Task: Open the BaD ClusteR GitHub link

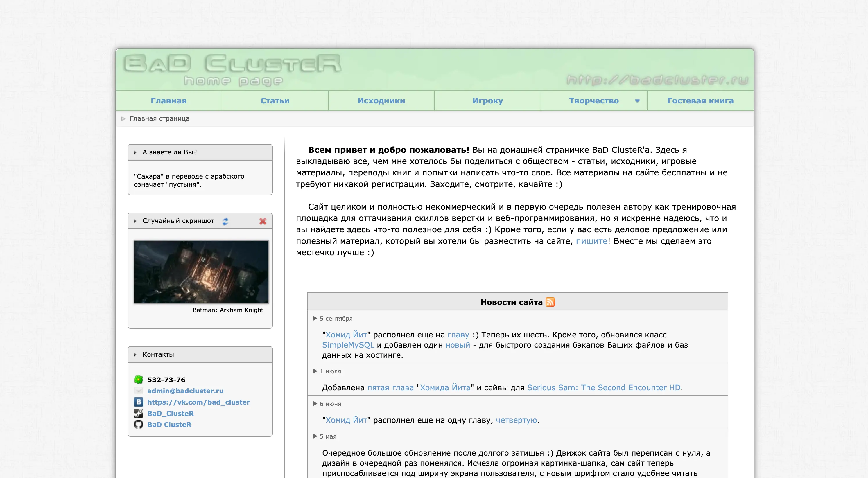Action: tap(169, 425)
